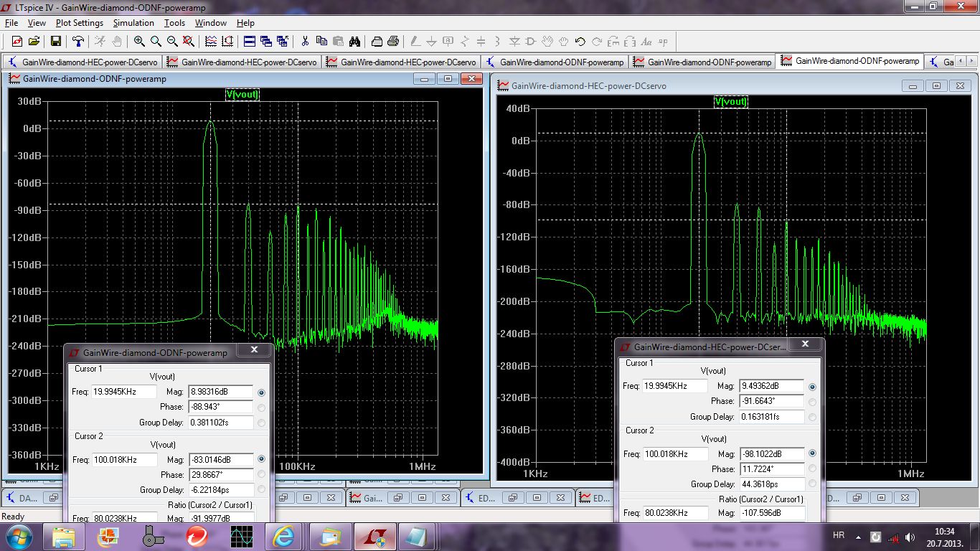Open Windows Explorer from the taskbar
Screen dimensions: 980x551
click(64, 536)
